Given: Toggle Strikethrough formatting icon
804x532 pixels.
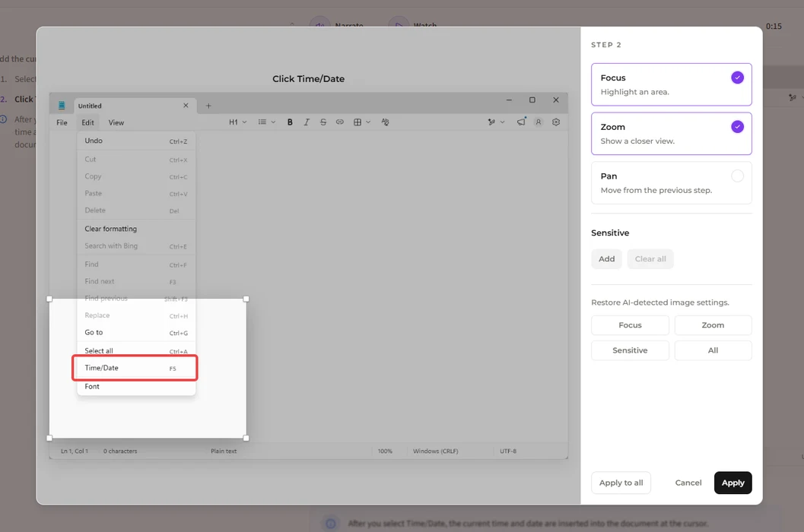Looking at the screenshot, I should point(323,122).
